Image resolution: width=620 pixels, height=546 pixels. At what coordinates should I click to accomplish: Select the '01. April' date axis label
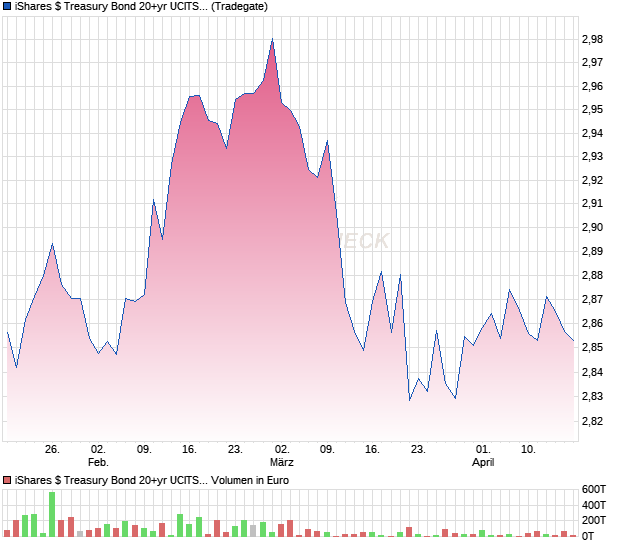pos(483,456)
